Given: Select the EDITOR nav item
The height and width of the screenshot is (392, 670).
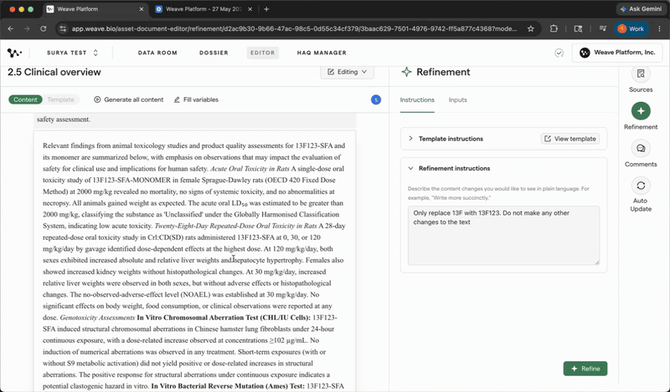Looking at the screenshot, I should (263, 53).
